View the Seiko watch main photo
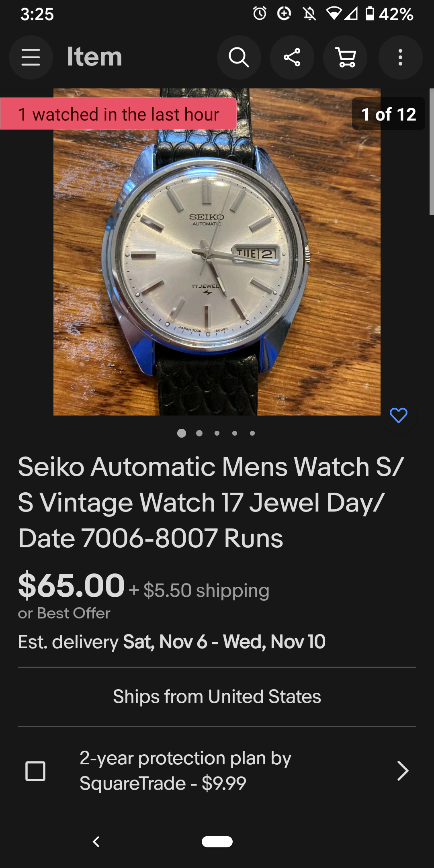The height and width of the screenshot is (868, 434). (x=217, y=252)
